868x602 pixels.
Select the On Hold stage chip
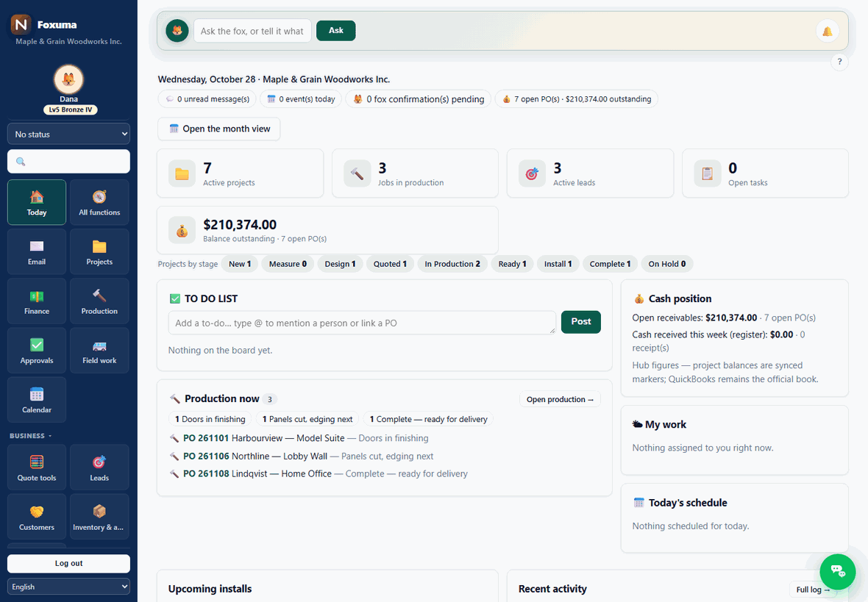coord(666,264)
